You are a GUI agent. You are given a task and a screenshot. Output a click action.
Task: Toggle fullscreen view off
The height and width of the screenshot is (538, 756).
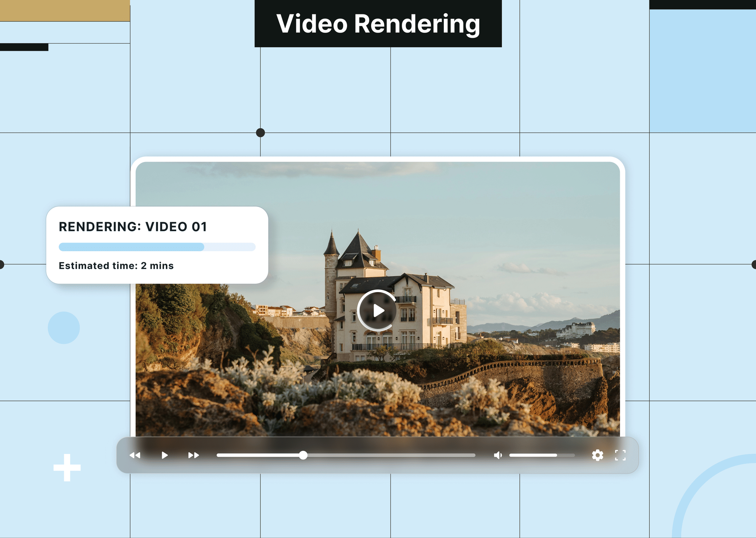pos(620,456)
